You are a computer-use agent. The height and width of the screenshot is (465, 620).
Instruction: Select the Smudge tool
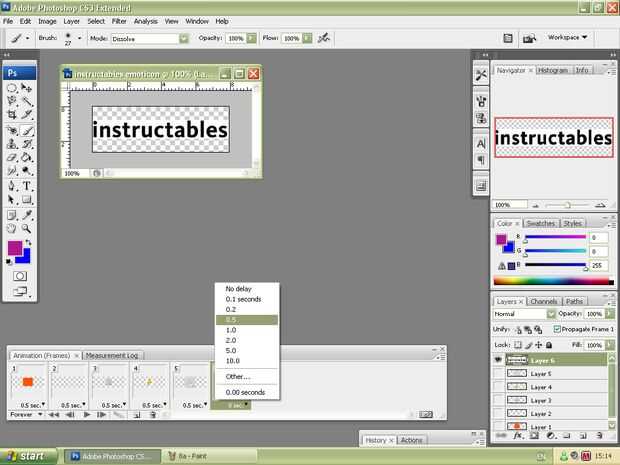pyautogui.click(x=12, y=171)
